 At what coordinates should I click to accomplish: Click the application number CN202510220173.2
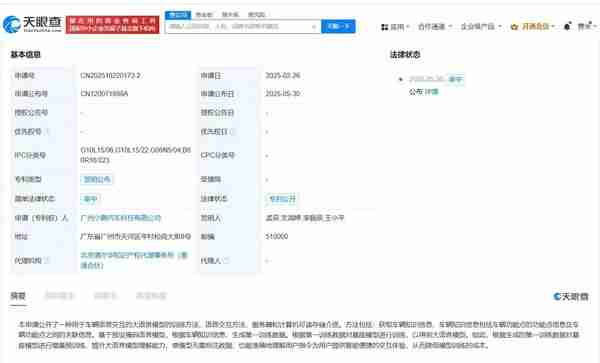[110, 76]
